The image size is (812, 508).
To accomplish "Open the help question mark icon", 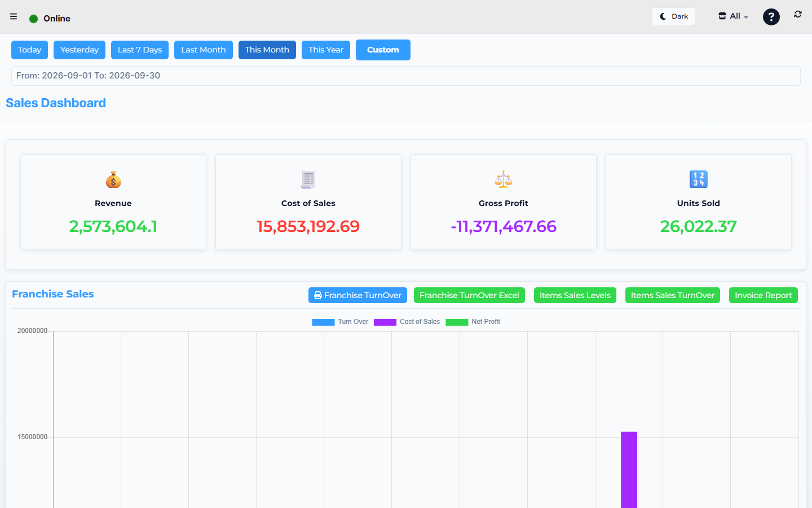I will [x=771, y=17].
